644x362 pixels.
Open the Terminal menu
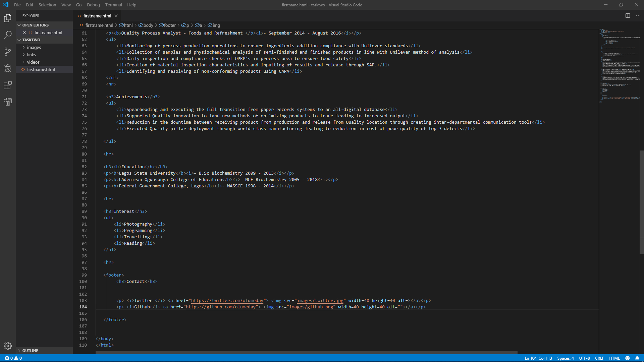(x=113, y=5)
